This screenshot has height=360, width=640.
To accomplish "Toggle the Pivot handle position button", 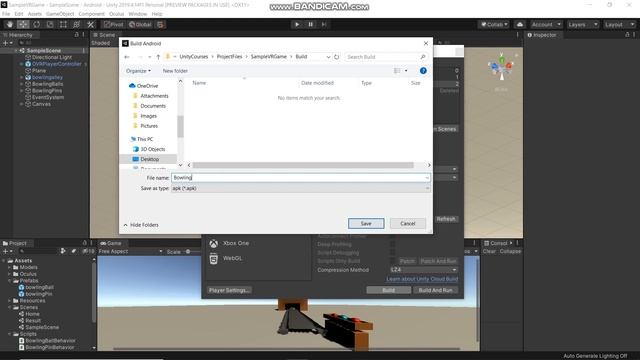I will coord(113,24).
